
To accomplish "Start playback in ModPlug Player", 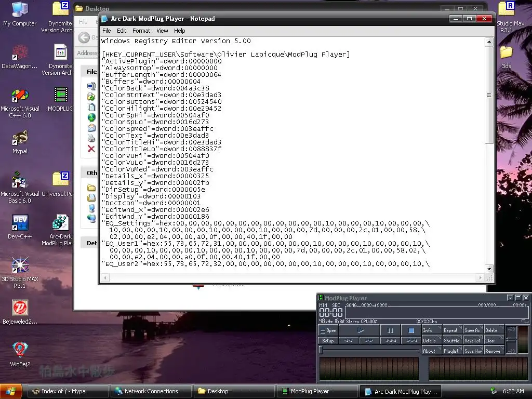I will click(x=360, y=330).
